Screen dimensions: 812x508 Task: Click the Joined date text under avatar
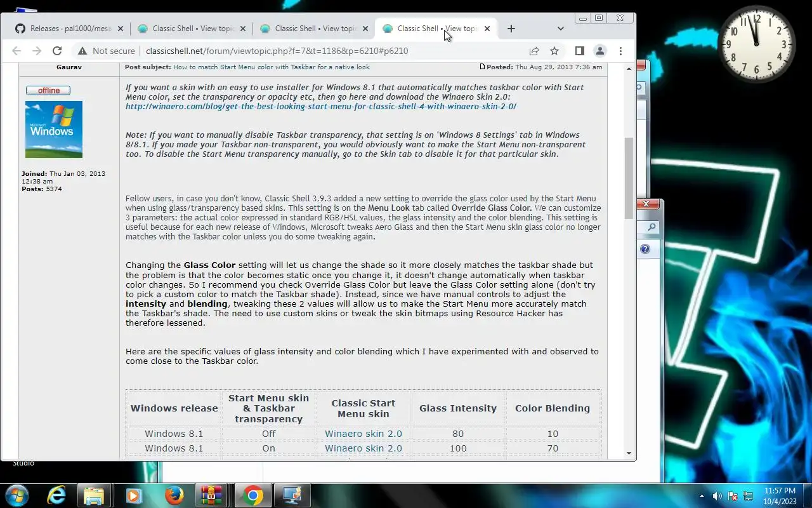(63, 177)
